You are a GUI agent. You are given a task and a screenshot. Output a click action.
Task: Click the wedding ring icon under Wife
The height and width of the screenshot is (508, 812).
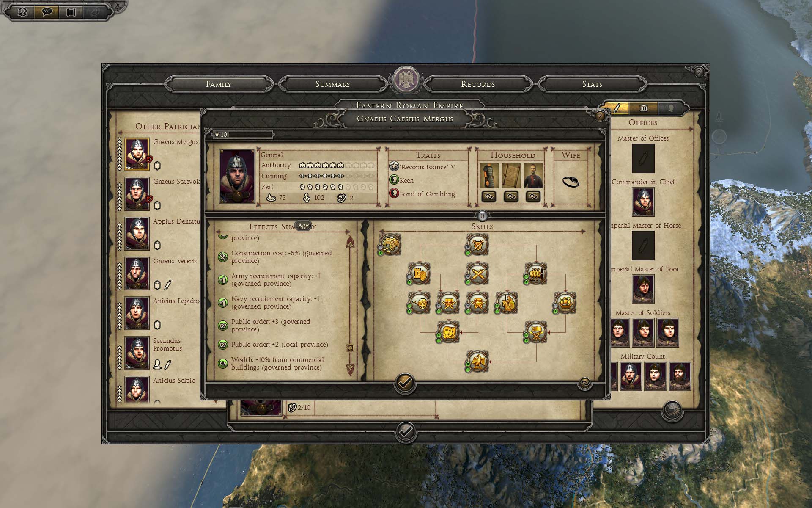(571, 182)
